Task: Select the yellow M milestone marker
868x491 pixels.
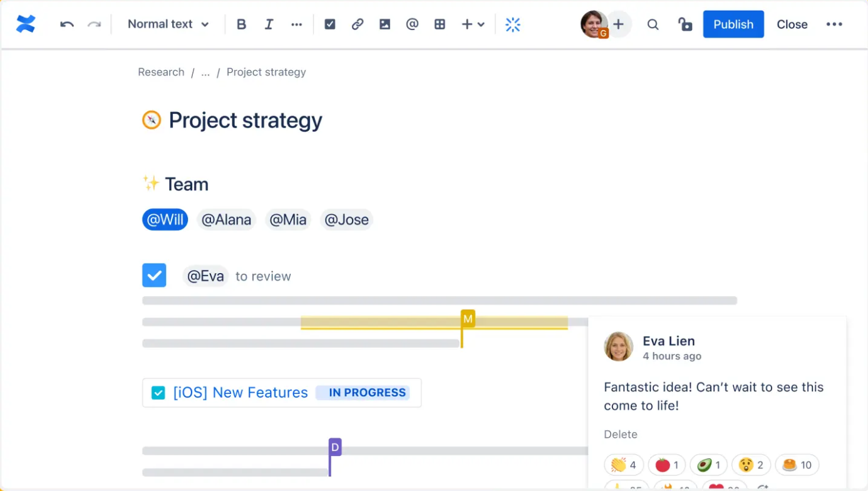Action: (x=467, y=319)
